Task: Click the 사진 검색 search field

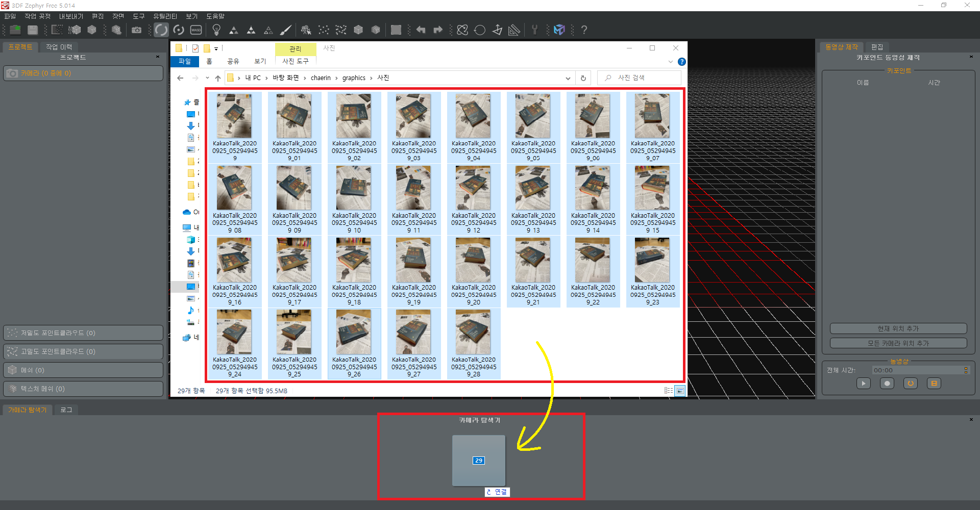Action: [640, 78]
